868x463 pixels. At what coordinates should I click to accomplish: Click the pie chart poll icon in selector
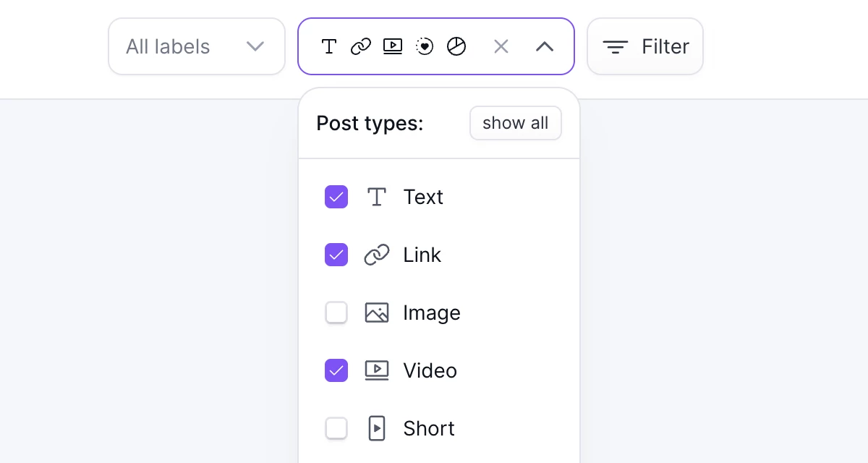pyautogui.click(x=456, y=46)
